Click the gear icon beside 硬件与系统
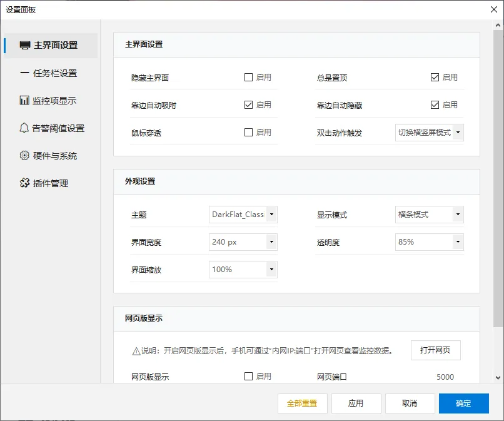The height and width of the screenshot is (421, 504). coord(24,155)
